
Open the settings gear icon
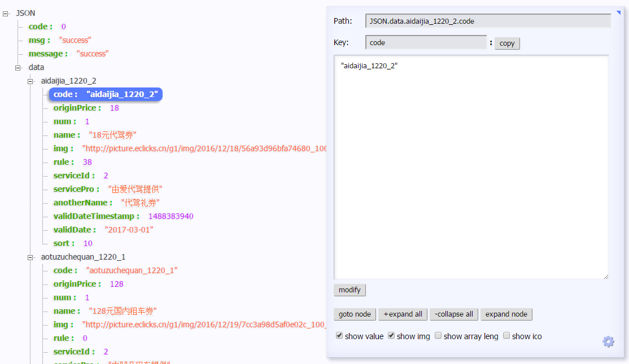point(608,341)
